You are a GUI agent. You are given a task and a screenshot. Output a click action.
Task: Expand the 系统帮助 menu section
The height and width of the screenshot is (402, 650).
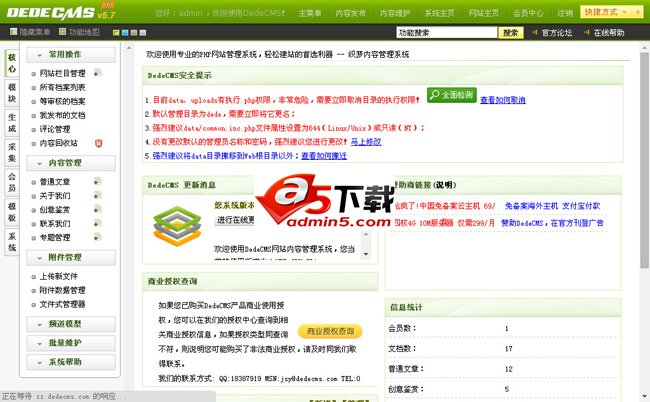(x=71, y=362)
